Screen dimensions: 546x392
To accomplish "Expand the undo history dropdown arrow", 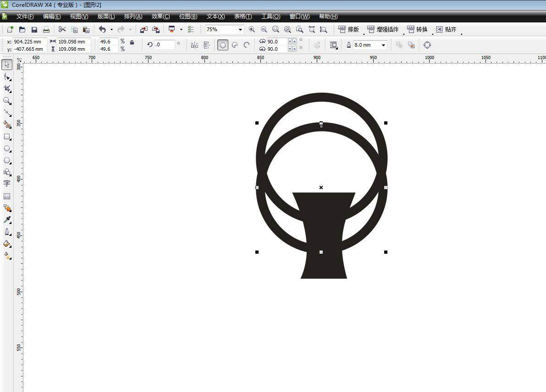I will [111, 29].
